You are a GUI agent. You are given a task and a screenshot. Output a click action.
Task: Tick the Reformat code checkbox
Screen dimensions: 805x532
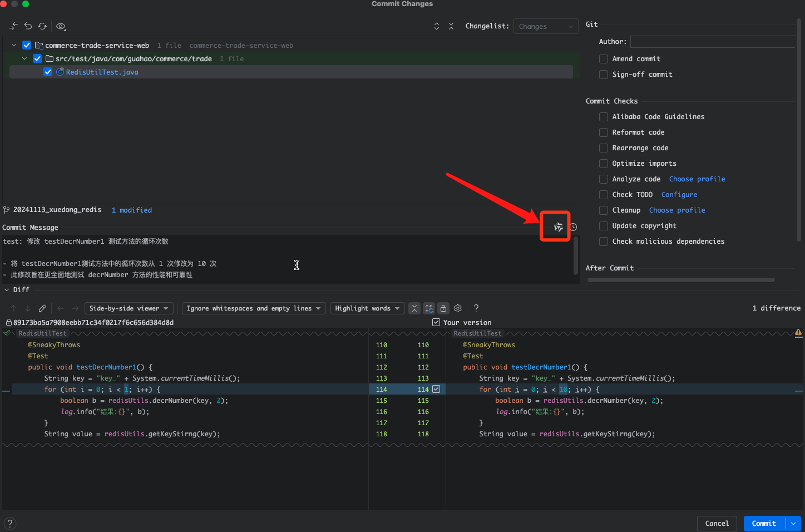[x=604, y=132]
